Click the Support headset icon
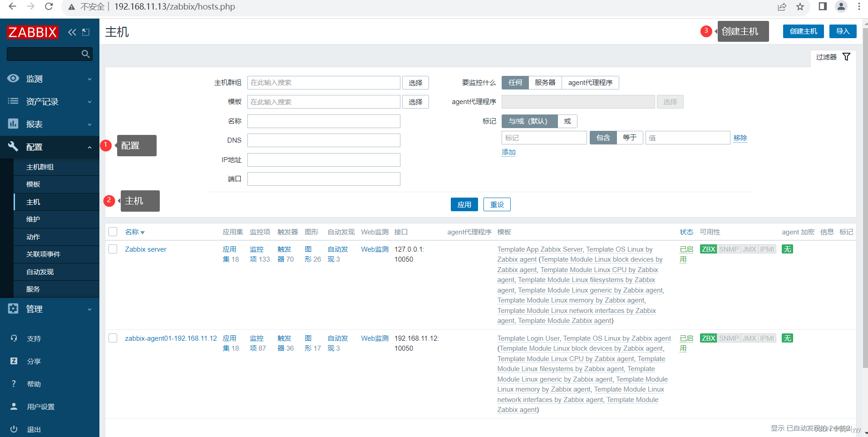Viewport: 868px width, 437px height. (x=14, y=338)
